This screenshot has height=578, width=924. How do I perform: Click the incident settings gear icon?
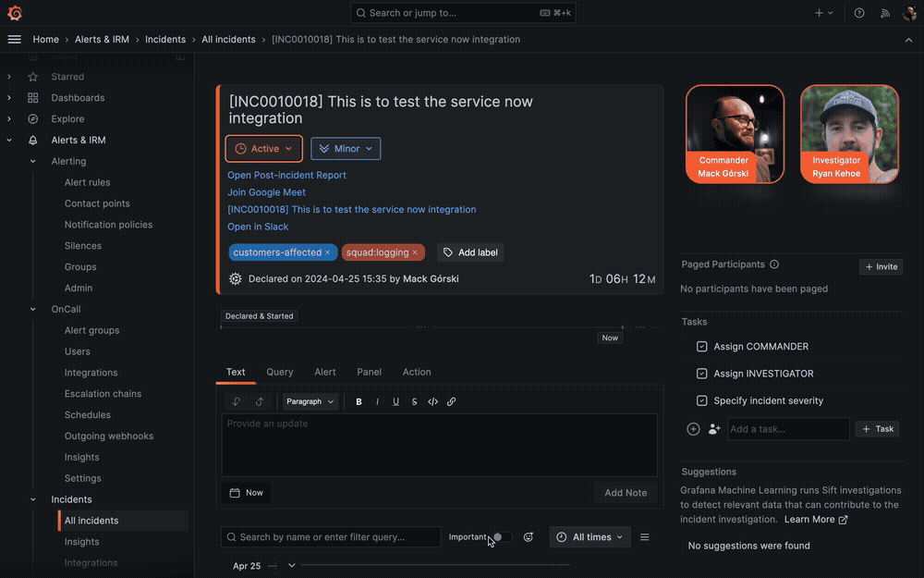[x=235, y=279]
